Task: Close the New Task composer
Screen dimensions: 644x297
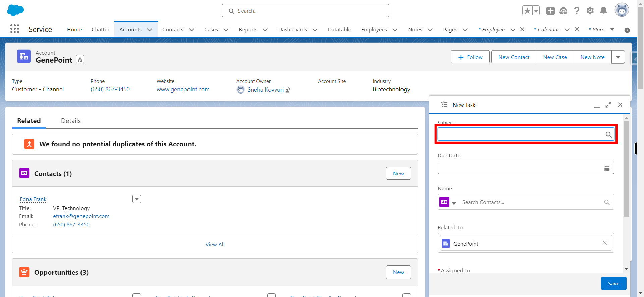Action: point(620,105)
